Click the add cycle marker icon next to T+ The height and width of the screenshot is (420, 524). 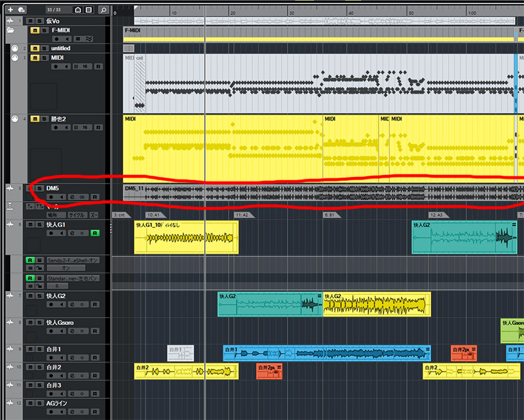[x=40, y=206]
